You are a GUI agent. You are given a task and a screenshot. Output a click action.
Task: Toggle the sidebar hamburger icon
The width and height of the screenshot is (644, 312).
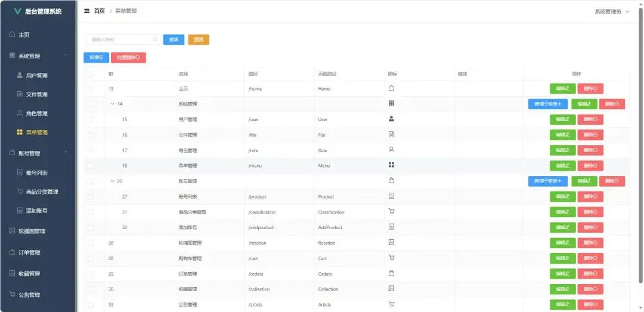(x=86, y=11)
